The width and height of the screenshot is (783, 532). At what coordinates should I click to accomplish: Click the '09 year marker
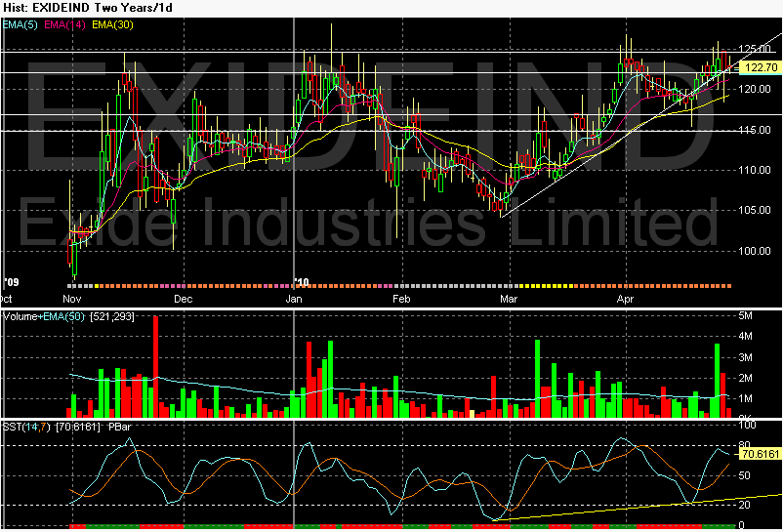point(12,282)
